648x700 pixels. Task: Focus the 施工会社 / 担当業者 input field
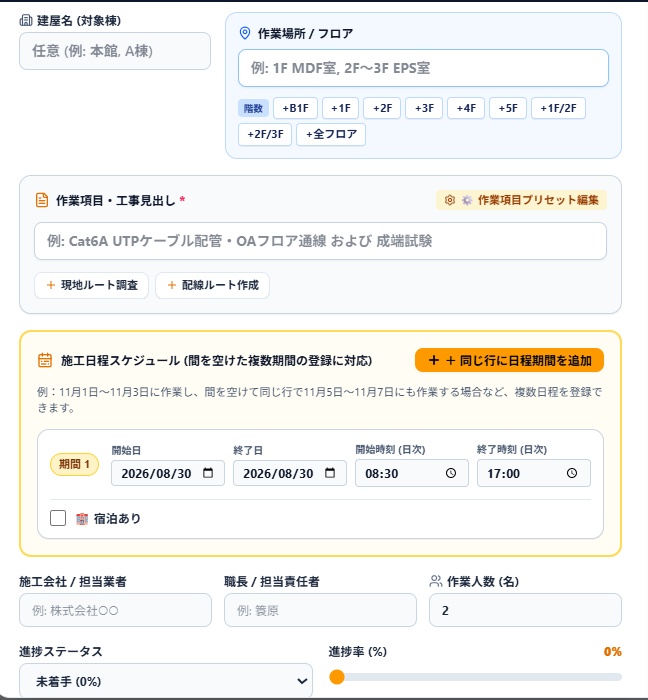coord(116,610)
